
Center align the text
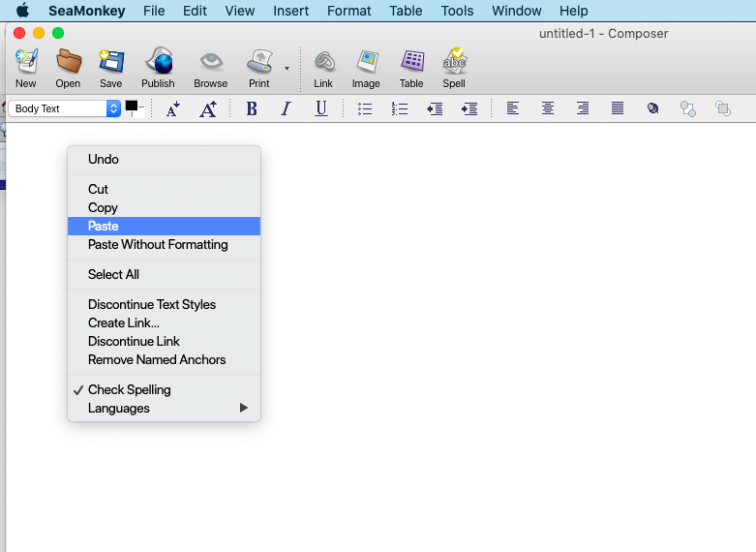pyautogui.click(x=548, y=108)
